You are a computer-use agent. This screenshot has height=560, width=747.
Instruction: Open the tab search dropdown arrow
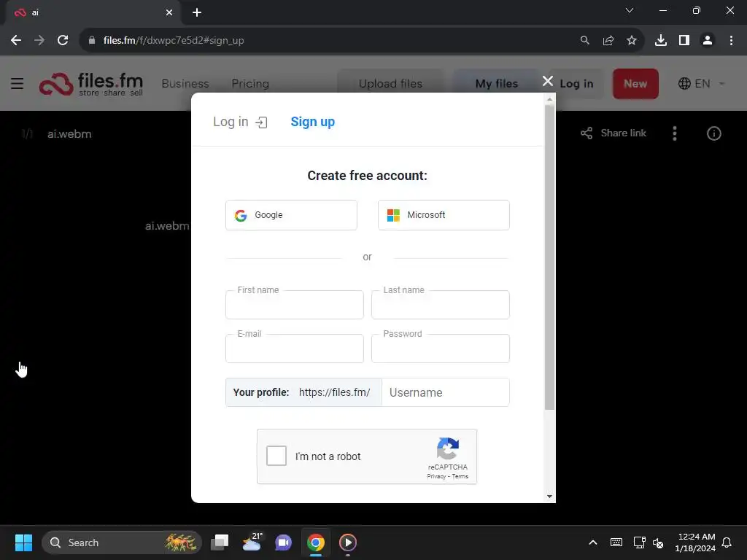pos(630,10)
